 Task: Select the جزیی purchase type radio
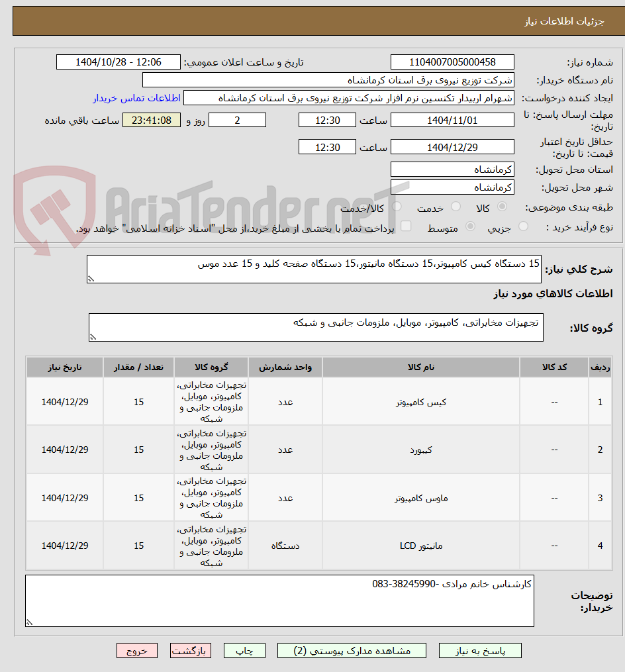(x=523, y=226)
